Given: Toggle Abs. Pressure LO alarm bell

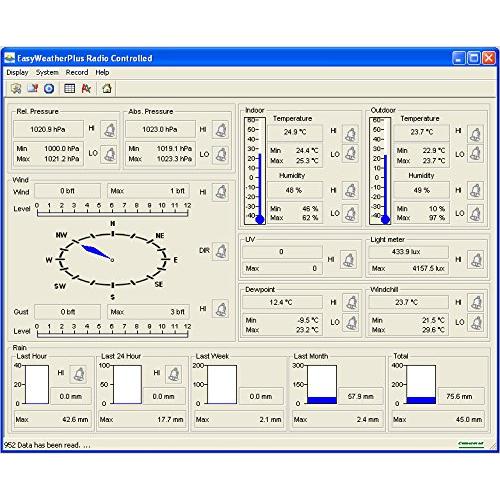Looking at the screenshot, I should (220, 154).
